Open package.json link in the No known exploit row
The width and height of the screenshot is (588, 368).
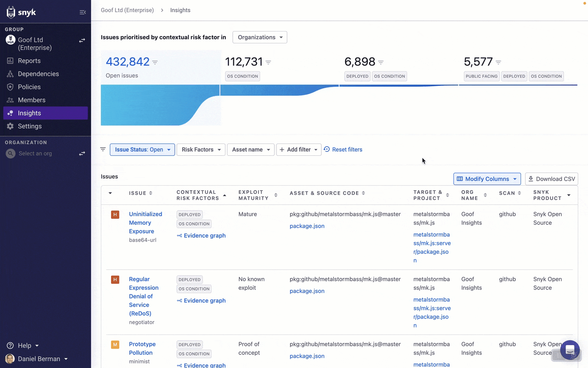coord(307,291)
